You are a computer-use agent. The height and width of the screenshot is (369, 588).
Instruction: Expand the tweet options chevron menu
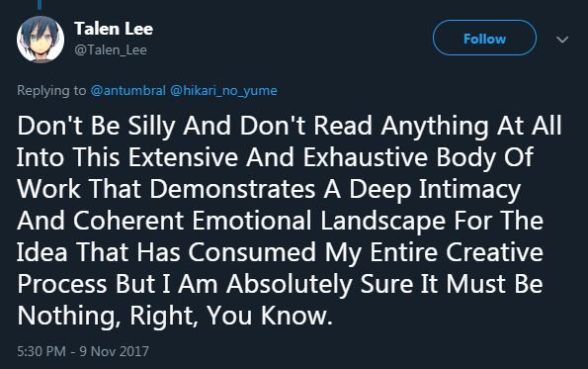coord(562,39)
